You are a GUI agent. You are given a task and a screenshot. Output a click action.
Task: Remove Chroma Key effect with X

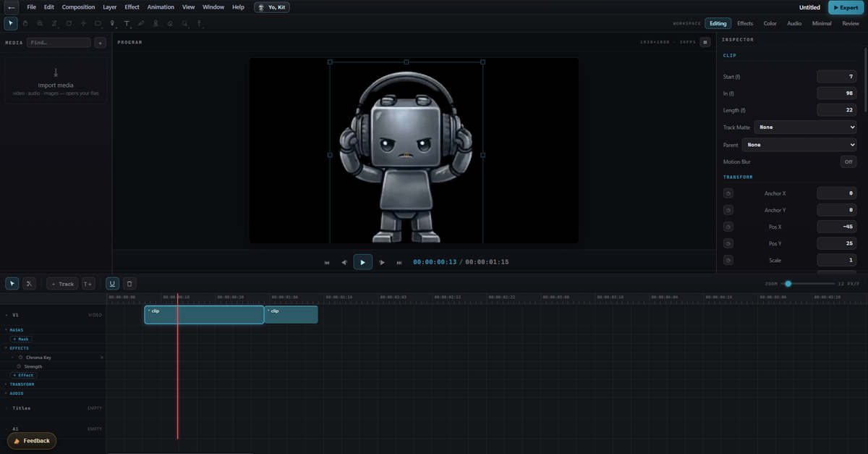click(102, 358)
